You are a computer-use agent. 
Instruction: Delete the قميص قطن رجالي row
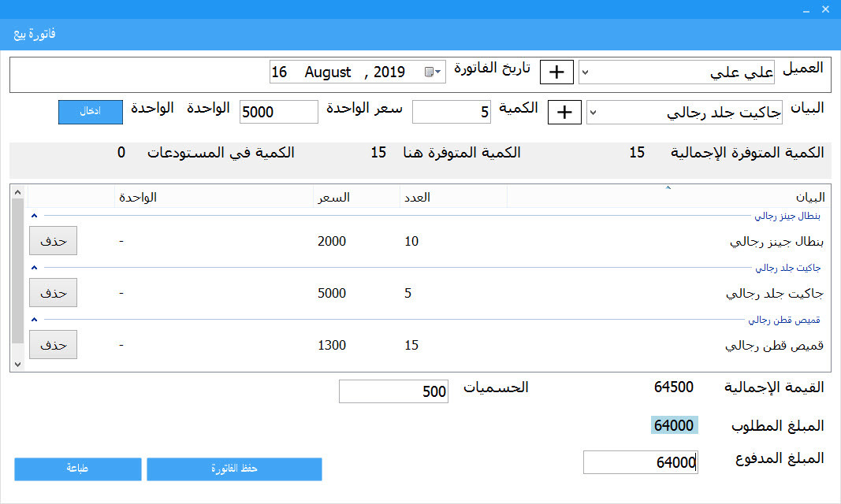point(53,344)
